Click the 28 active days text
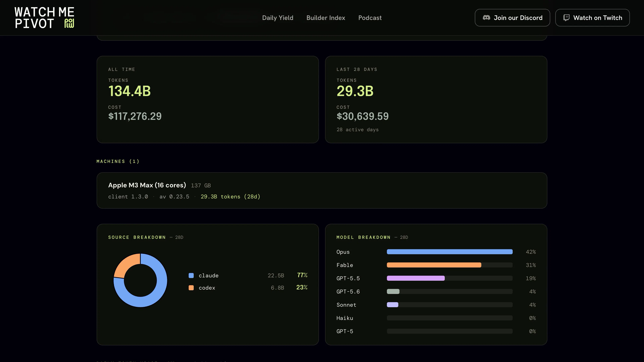This screenshot has height=362, width=644. click(x=358, y=129)
